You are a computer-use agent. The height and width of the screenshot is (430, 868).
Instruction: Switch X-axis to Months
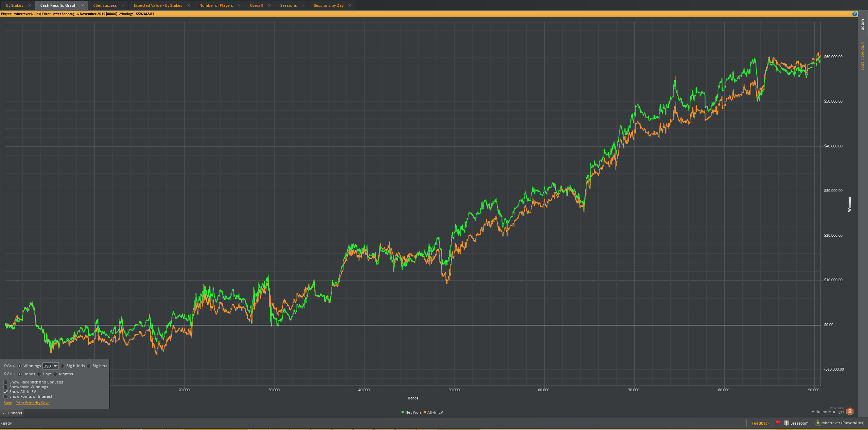click(x=55, y=374)
